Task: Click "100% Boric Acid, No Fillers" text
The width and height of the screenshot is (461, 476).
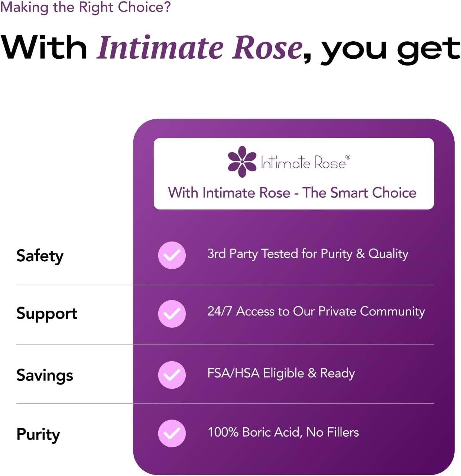Action: [283, 432]
